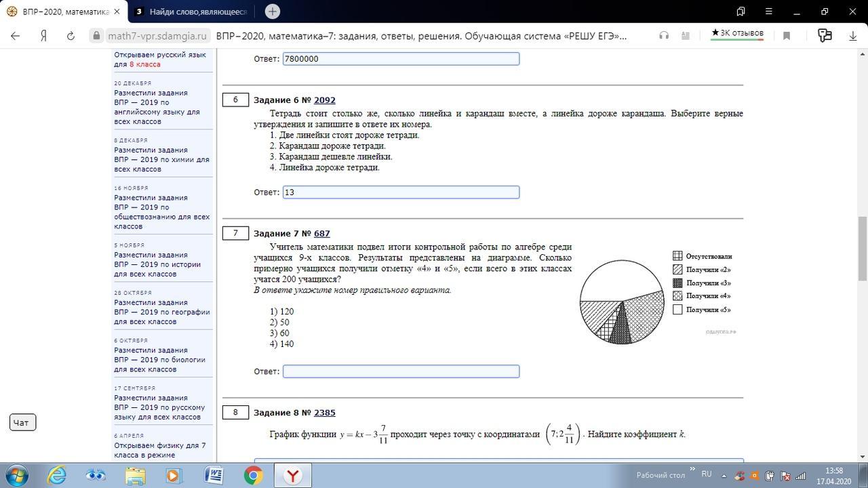
Task: Click statement 'Две линейки стоят дороже тетради'
Action: pyautogui.click(x=344, y=135)
